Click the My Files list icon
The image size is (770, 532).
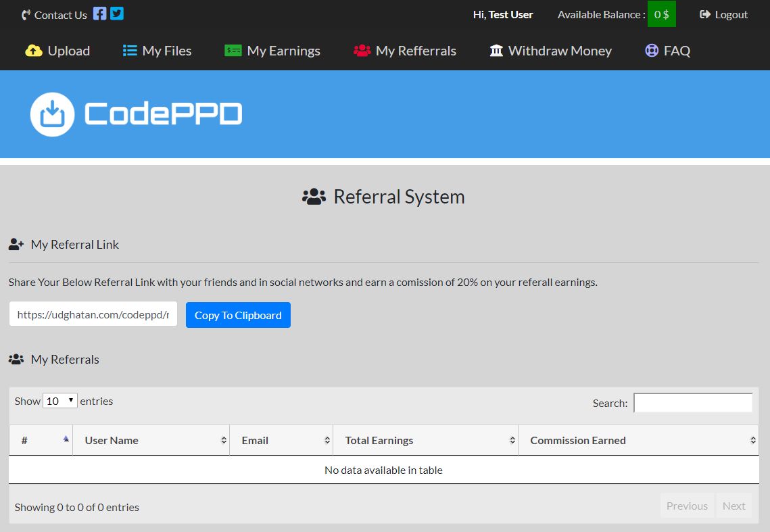(x=130, y=51)
